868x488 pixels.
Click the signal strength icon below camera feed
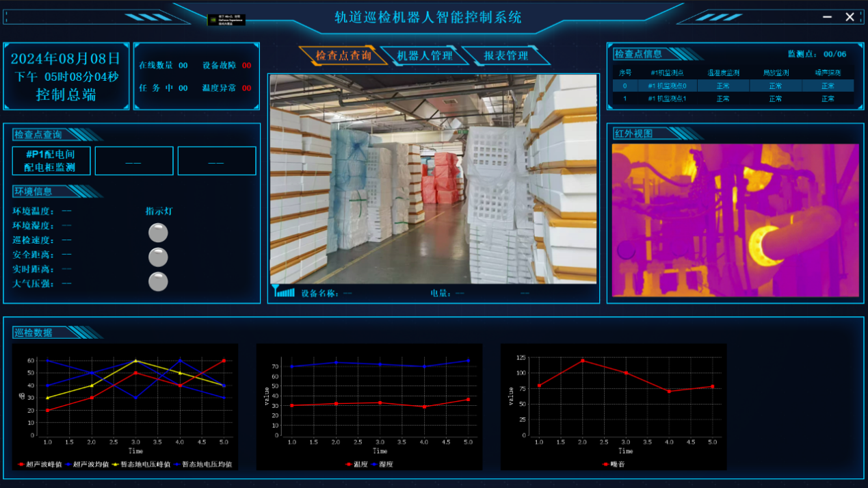click(x=284, y=292)
